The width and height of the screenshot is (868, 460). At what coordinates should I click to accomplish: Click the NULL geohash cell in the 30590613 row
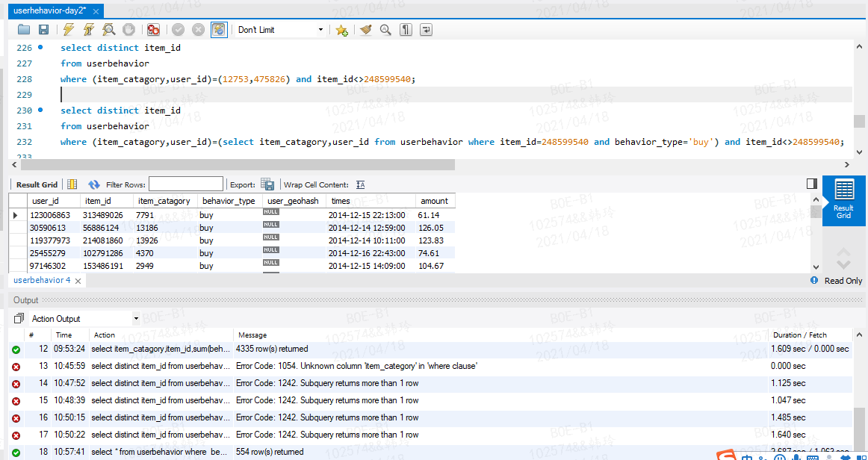[294, 228]
